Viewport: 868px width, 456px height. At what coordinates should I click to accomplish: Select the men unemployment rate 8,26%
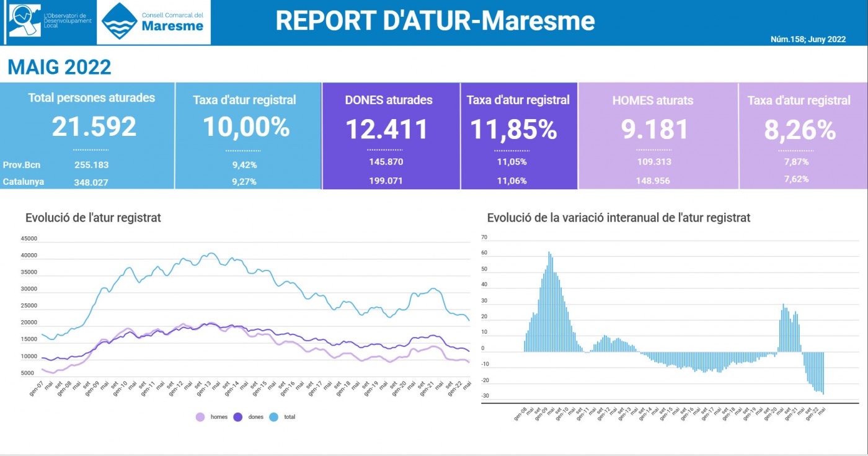pos(799,129)
